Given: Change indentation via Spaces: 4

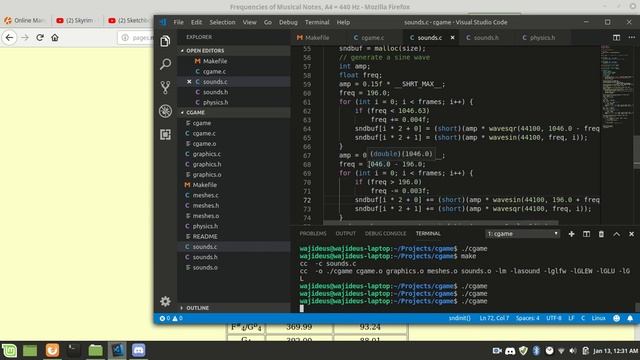Looking at the screenshot, I should [527, 318].
